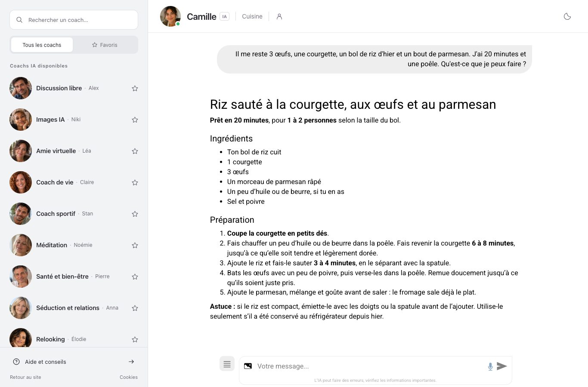Click the help circle icon beside Aide et conseils
Viewport: 588px width, 387px height.
click(16, 362)
